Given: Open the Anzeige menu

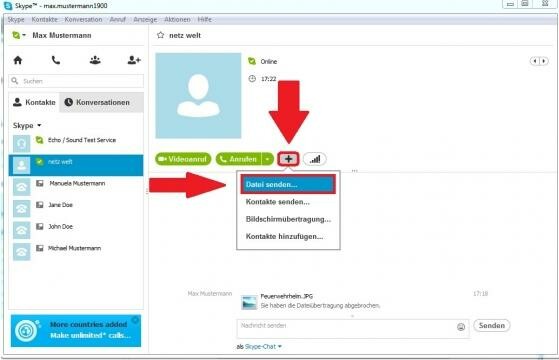Looking at the screenshot, I should (x=145, y=19).
